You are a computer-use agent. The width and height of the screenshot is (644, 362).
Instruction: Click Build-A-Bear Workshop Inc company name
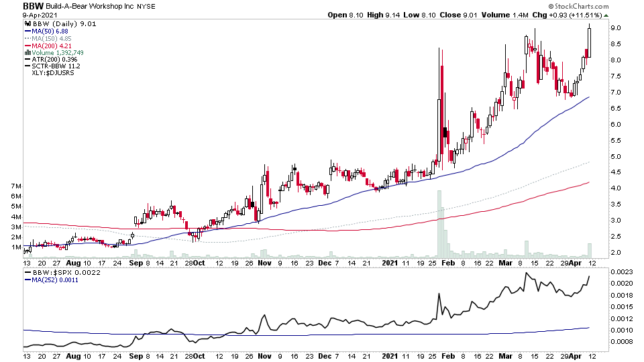(x=91, y=7)
